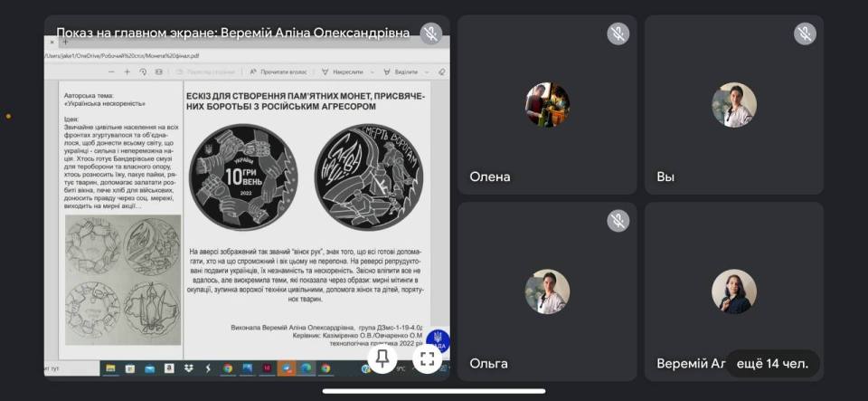Screen dimensions: 868x401
Task: Open new browser tab with plus icon
Action: 65,43
